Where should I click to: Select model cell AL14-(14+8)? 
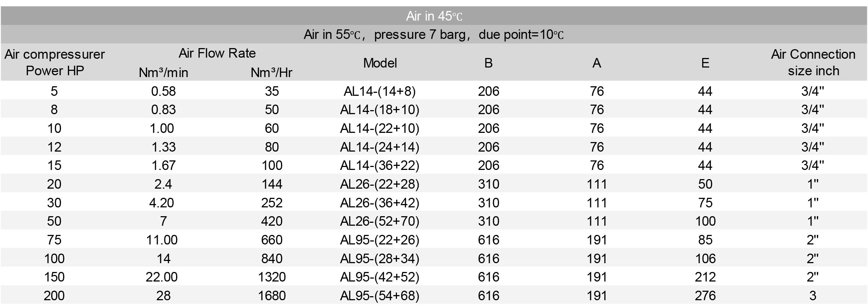point(380,91)
